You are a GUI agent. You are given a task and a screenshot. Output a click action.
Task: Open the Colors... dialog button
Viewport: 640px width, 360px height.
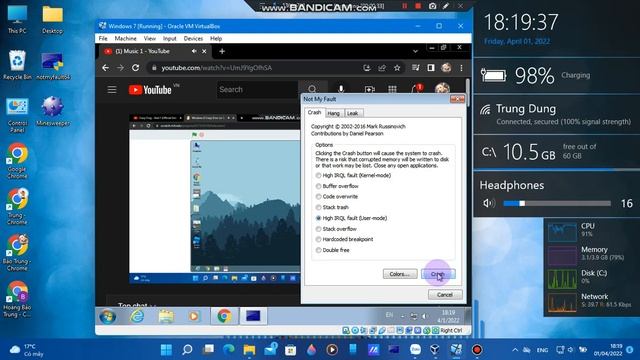point(400,274)
